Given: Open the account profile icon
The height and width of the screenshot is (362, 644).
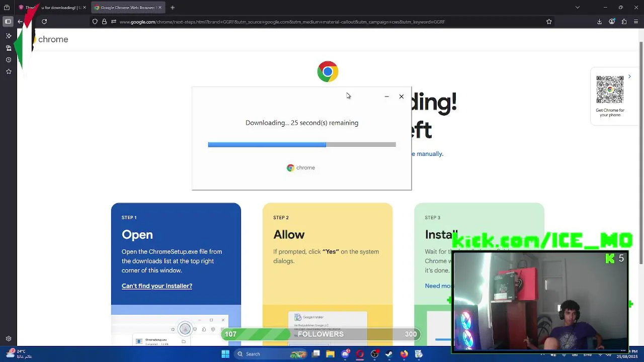Looking at the screenshot, I should (612, 22).
